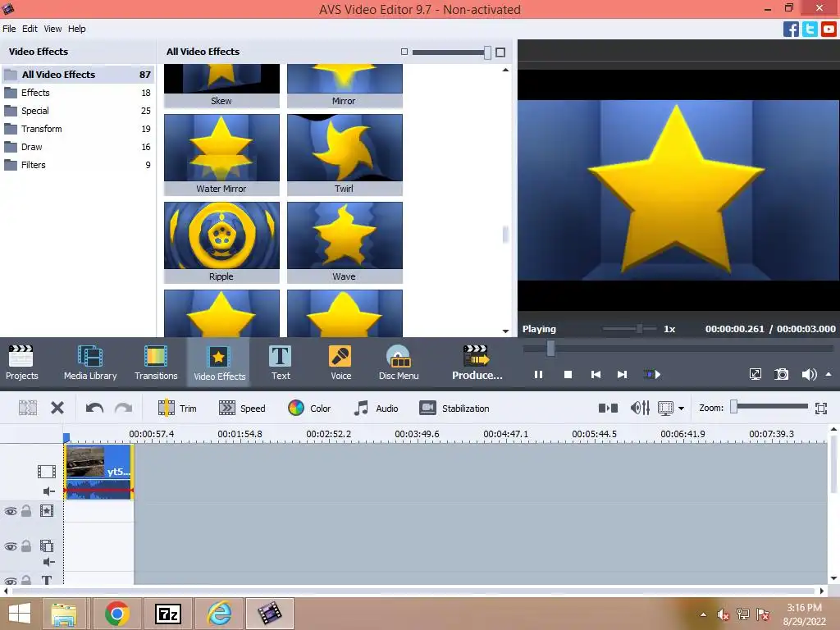Open the Trim tool
840x630 pixels.
(x=177, y=409)
